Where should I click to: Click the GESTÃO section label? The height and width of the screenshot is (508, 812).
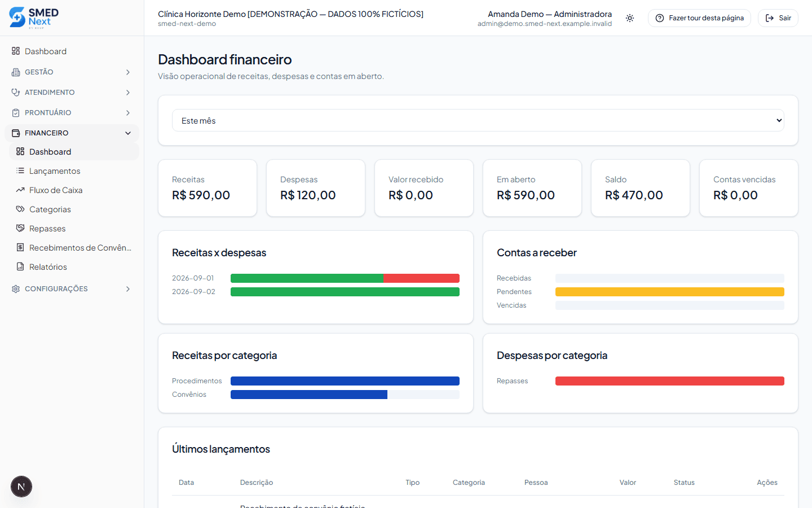point(39,72)
